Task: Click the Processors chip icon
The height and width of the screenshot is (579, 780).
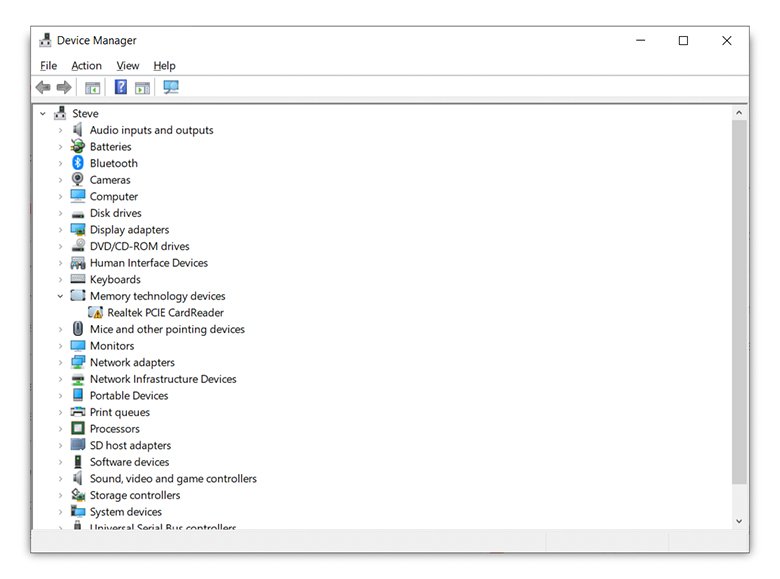Action: (78, 429)
